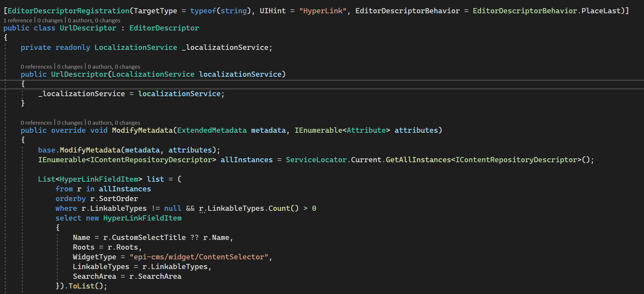Click the EditorDescriptorRegistration attribute name
The height and width of the screenshot is (294, 644).
[68, 11]
